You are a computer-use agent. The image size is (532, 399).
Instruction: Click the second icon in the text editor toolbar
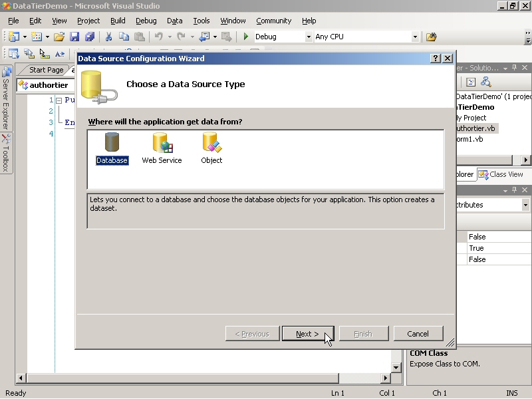click(x=29, y=54)
